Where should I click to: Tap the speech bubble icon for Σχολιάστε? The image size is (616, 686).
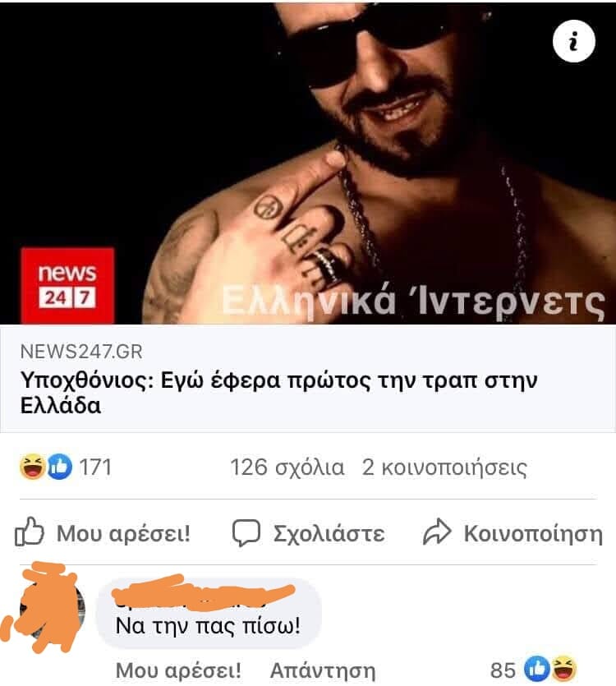[x=246, y=532]
